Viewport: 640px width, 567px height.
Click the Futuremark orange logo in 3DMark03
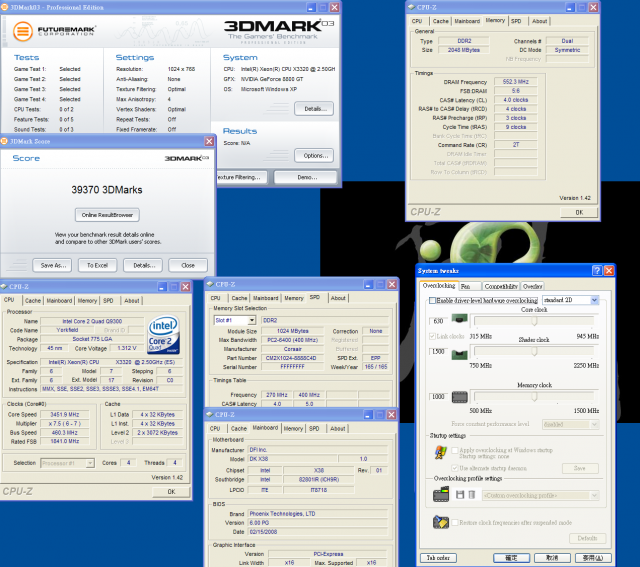coord(22,31)
